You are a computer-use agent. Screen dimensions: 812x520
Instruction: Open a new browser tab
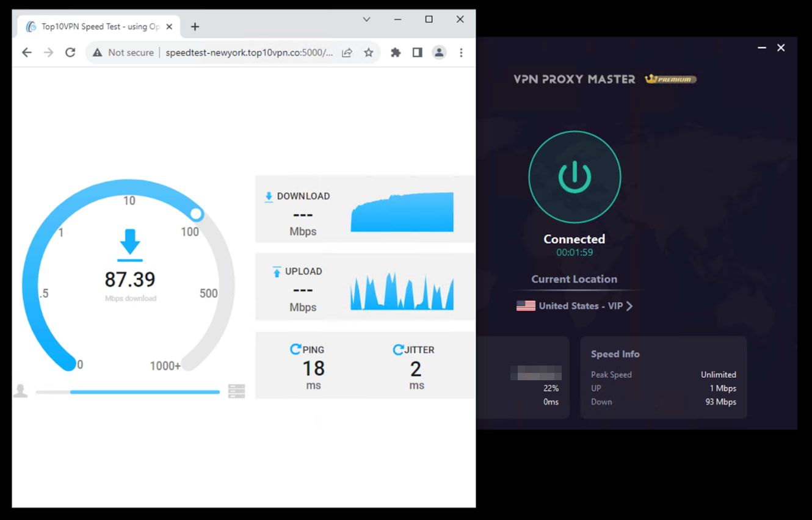pyautogui.click(x=195, y=26)
